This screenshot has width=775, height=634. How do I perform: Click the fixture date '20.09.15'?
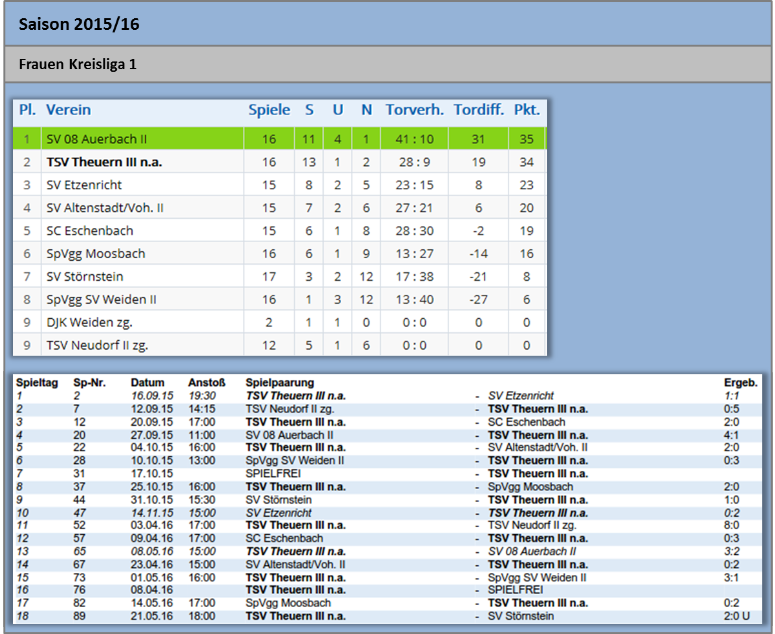[152, 422]
